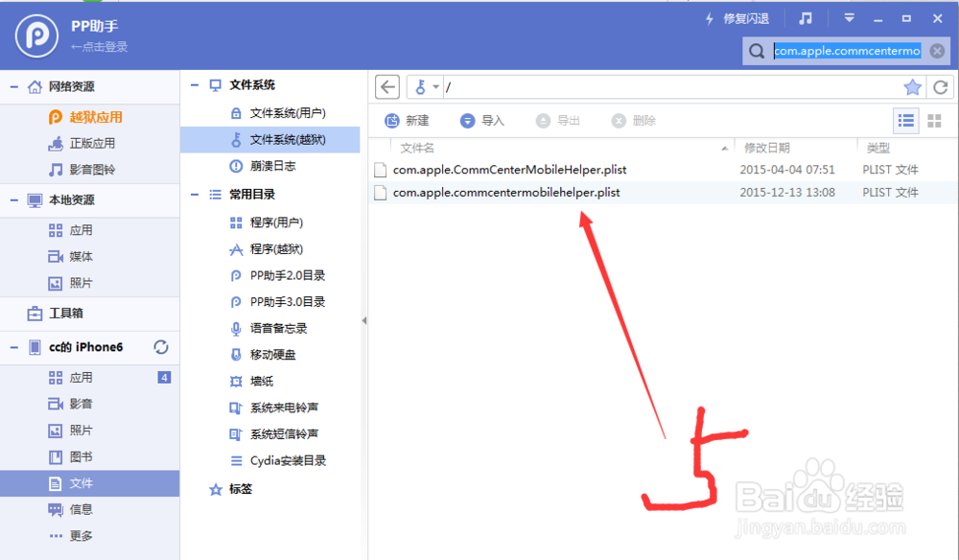
Task: Select 文件系统(越狱)
Action: click(270, 140)
